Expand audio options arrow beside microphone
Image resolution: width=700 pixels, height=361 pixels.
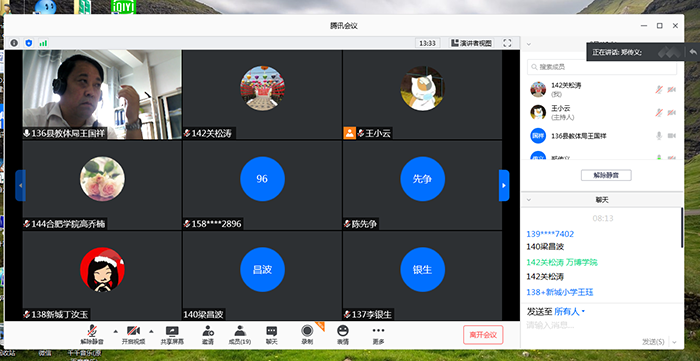pyautogui.click(x=116, y=331)
